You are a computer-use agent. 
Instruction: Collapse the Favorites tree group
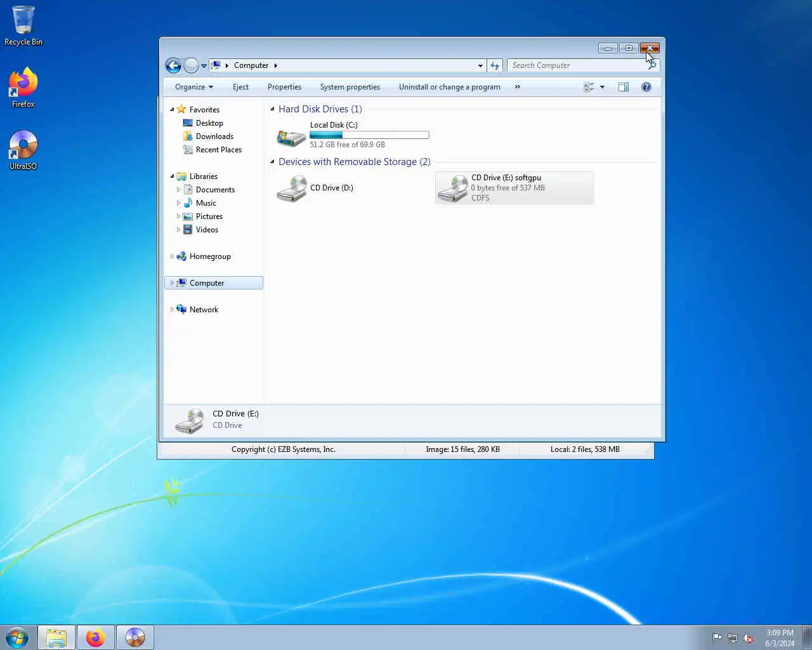tap(172, 109)
